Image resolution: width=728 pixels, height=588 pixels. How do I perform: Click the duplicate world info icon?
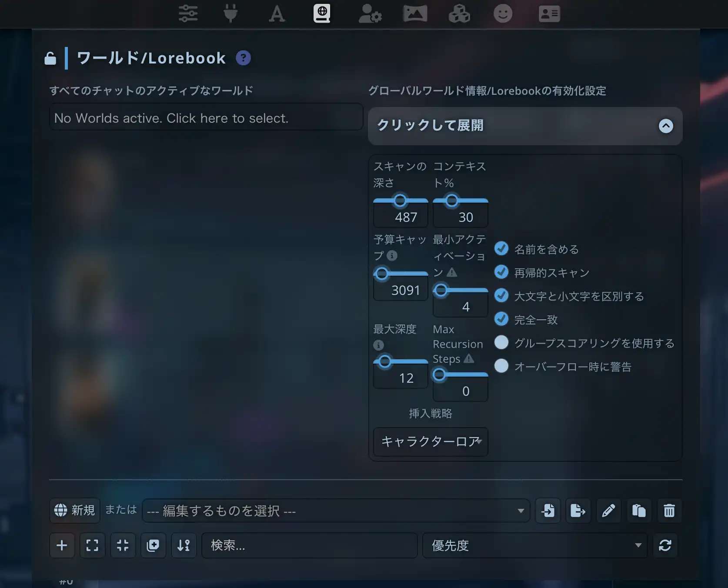point(639,510)
